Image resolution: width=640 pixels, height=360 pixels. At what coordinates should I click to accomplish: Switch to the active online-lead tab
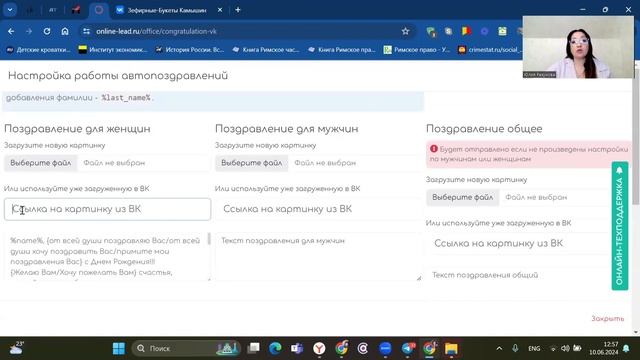pos(99,10)
